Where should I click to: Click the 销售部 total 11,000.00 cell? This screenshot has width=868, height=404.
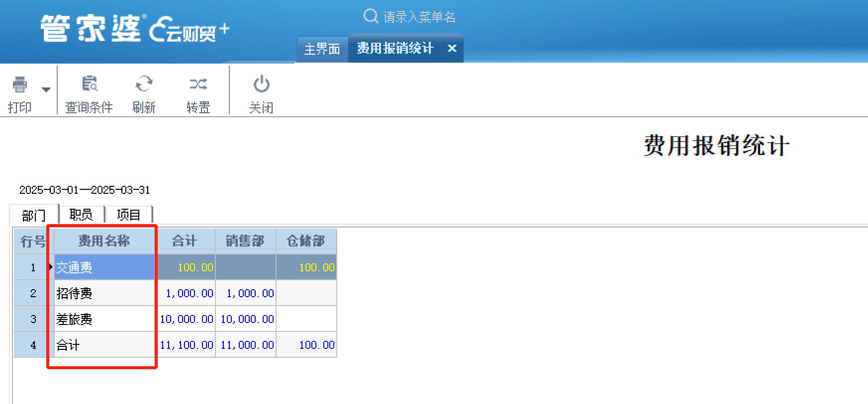246,345
